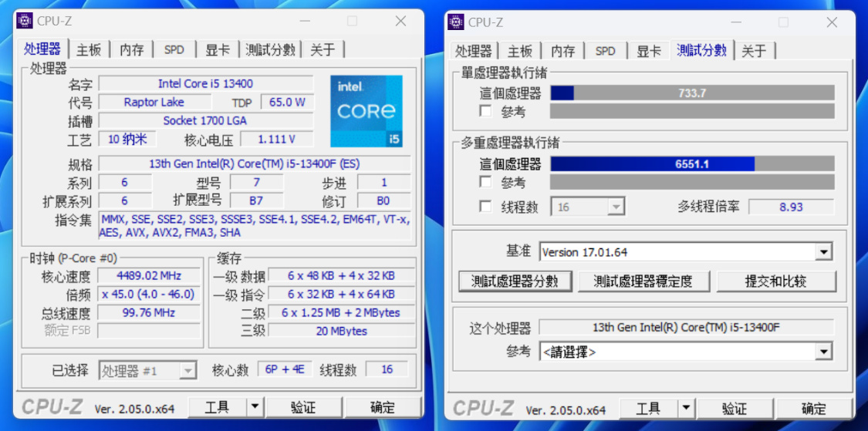Click the 倍频 value x 45.0 (4.0 - 46.0)
This screenshot has height=431, width=868.
tap(149, 294)
